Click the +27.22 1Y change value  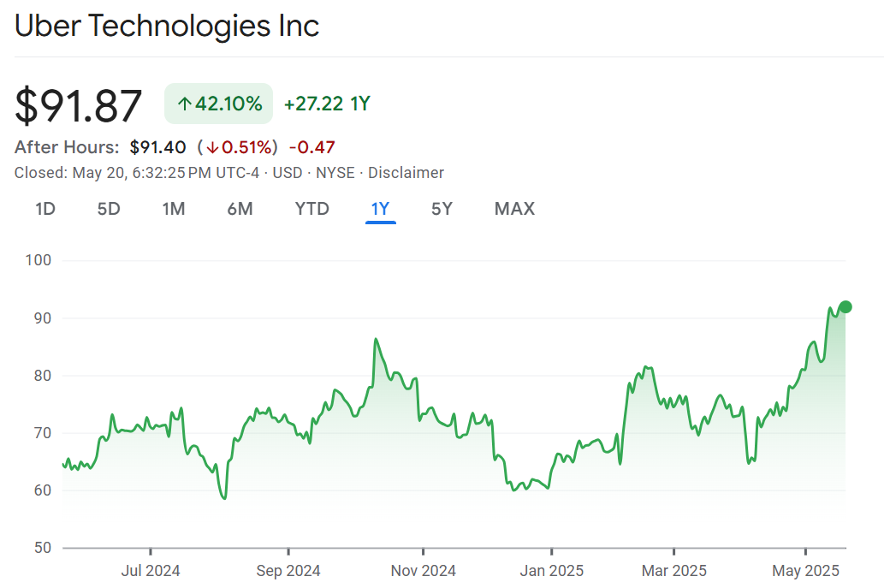coord(327,104)
